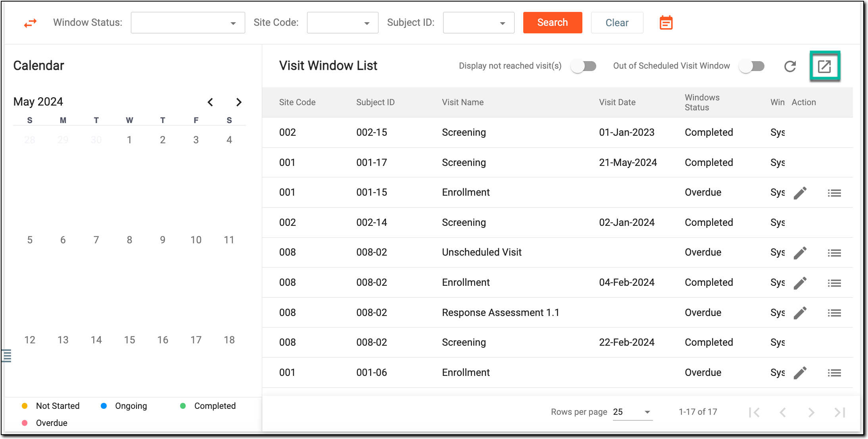
Task: Click the 1-17 of 17 pagination text
Action: pos(698,412)
